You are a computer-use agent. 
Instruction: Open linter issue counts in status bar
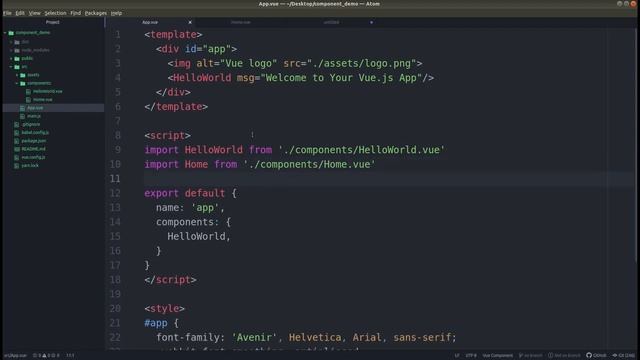point(46,356)
